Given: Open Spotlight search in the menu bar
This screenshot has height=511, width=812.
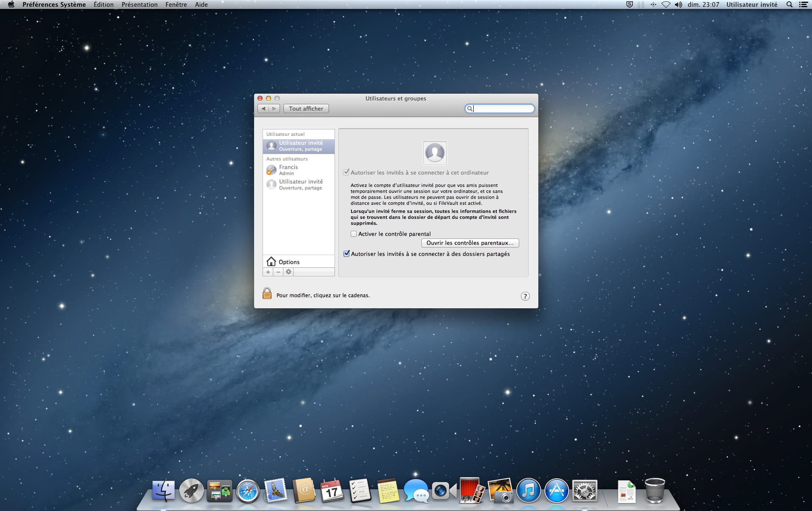Looking at the screenshot, I should 789,5.
